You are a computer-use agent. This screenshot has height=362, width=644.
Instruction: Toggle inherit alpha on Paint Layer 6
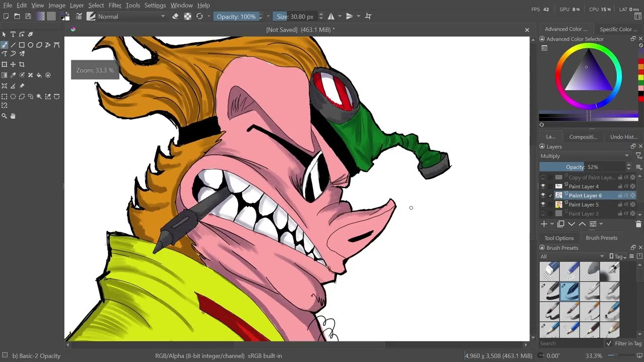(x=626, y=196)
